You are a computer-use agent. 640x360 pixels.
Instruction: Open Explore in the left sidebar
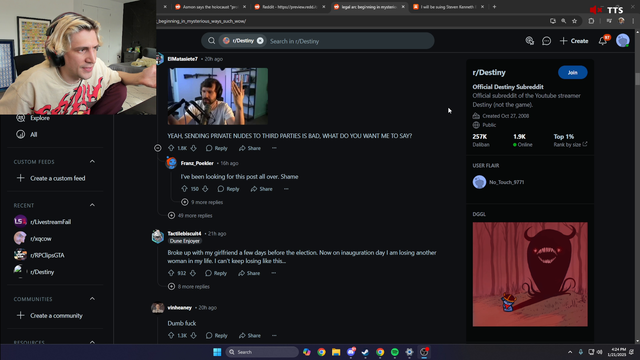coord(40,118)
